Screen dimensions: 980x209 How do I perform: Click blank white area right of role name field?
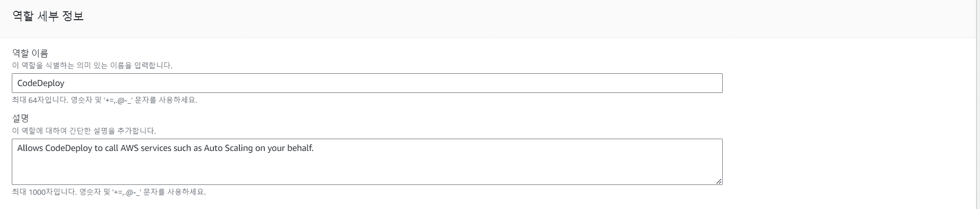[x=844, y=83]
